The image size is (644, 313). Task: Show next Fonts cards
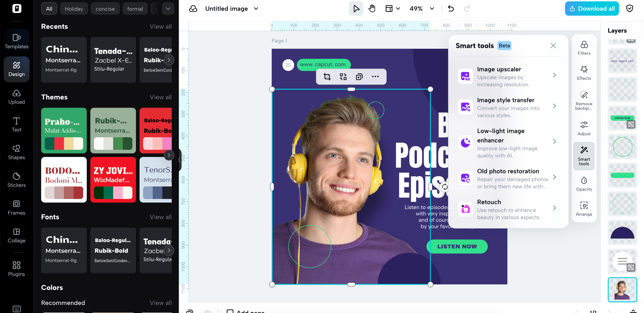coord(169,250)
